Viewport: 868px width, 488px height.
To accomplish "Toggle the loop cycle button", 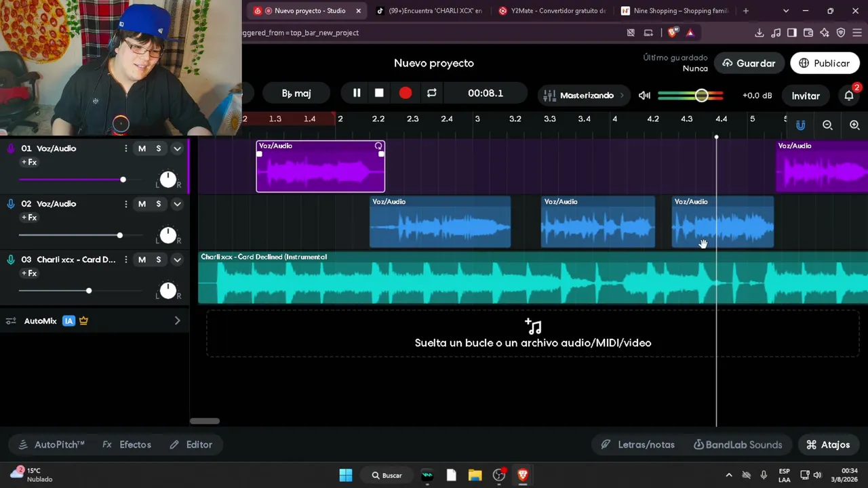I will click(x=431, y=93).
